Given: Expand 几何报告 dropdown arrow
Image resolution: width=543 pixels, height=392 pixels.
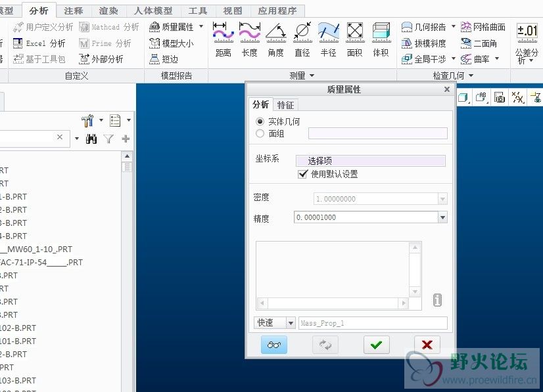Looking at the screenshot, I should click(x=454, y=26).
